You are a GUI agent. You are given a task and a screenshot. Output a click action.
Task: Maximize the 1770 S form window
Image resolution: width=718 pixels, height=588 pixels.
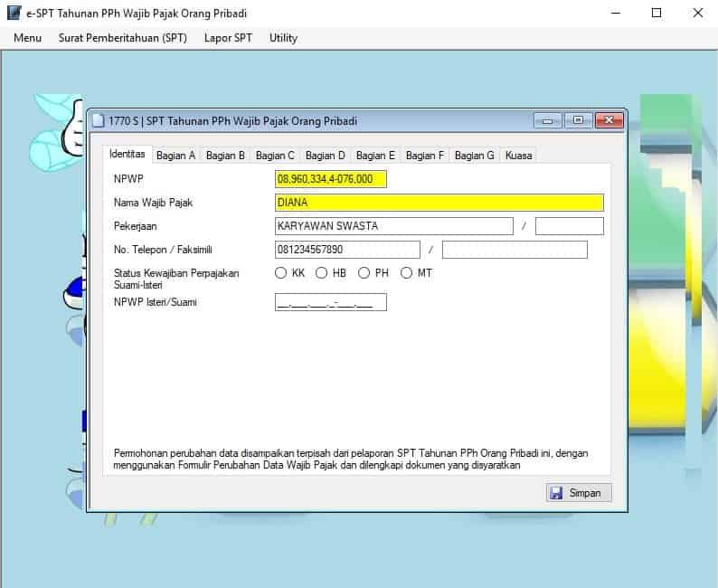(578, 121)
